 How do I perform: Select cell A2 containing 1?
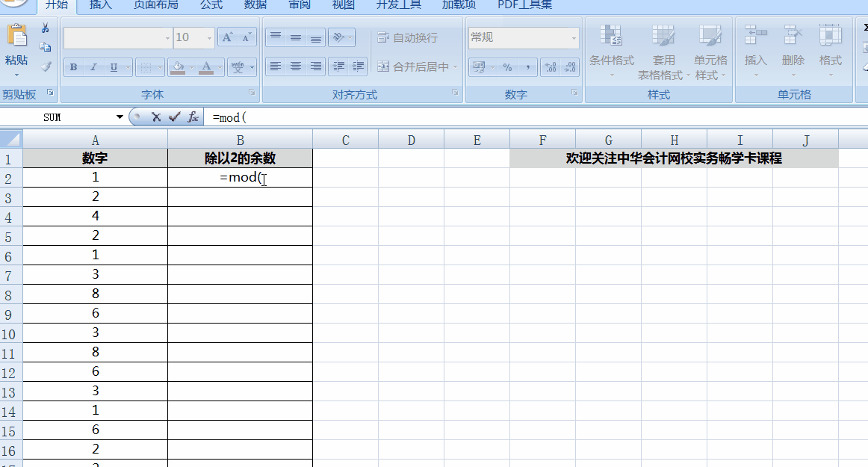(96, 178)
